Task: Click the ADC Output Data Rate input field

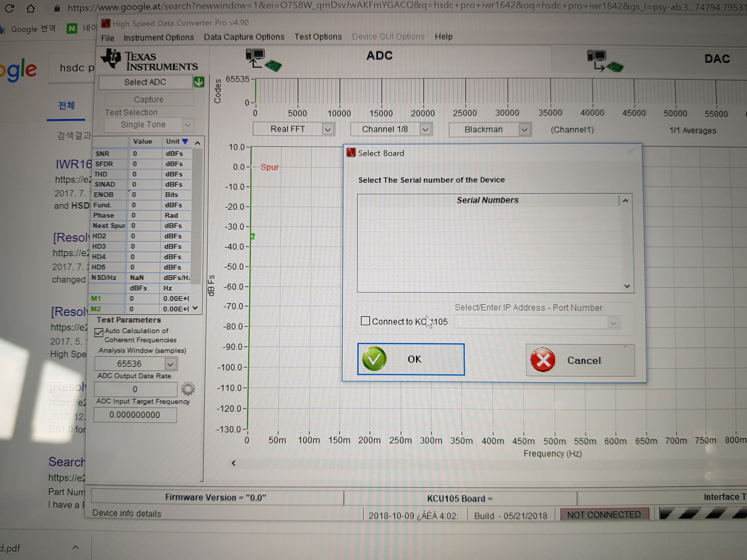Action: pyautogui.click(x=135, y=389)
